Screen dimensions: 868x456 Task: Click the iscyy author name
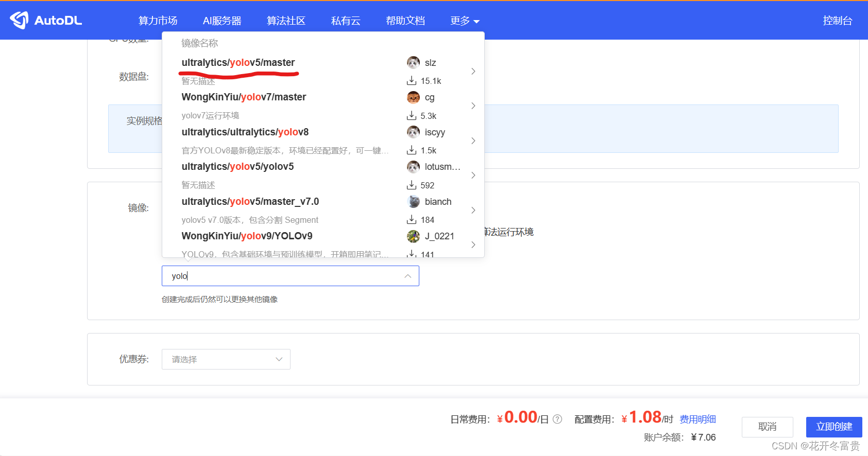pos(435,132)
